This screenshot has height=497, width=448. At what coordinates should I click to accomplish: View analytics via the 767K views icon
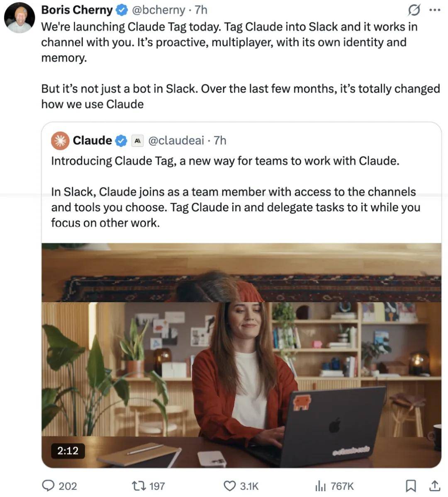320,486
